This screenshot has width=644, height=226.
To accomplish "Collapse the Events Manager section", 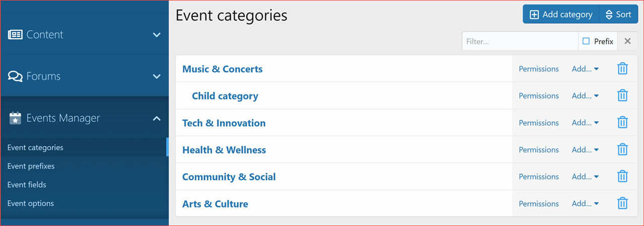I will point(157,118).
